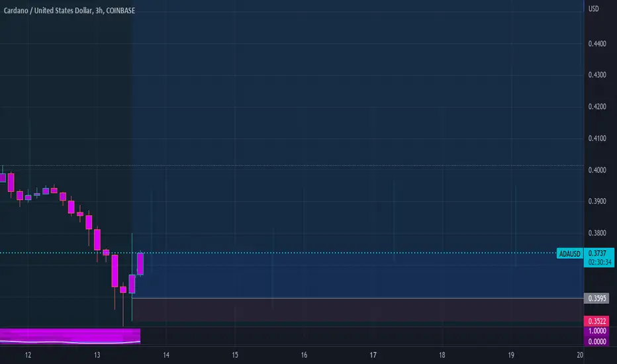Click the 0.4200 price axis tick
617x364 pixels.
[x=597, y=107]
